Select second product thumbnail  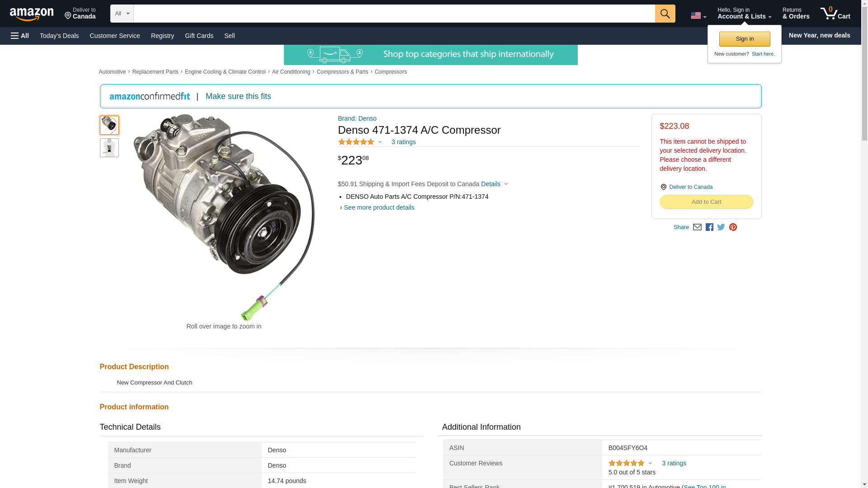click(109, 148)
